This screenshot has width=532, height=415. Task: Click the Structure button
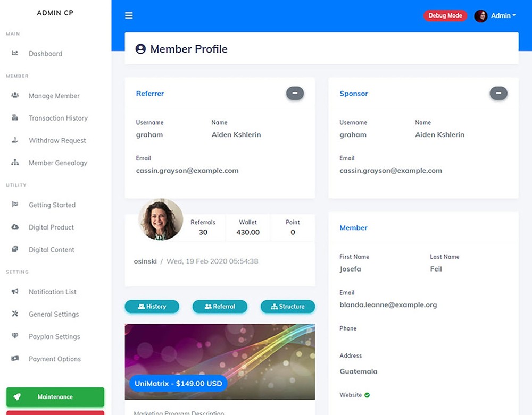(287, 307)
